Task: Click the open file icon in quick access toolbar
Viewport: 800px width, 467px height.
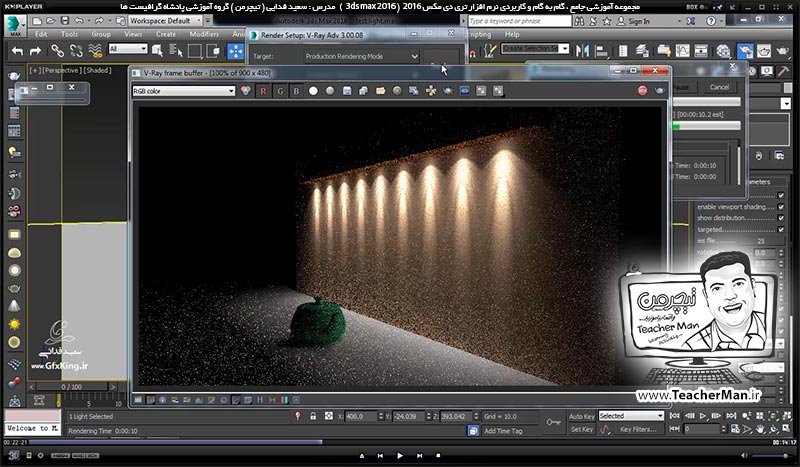Action: tap(51, 21)
